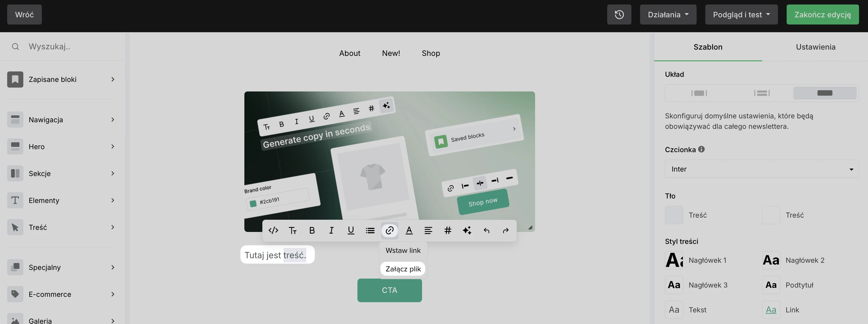
Task: Select the medium width layout option
Action: [762, 93]
